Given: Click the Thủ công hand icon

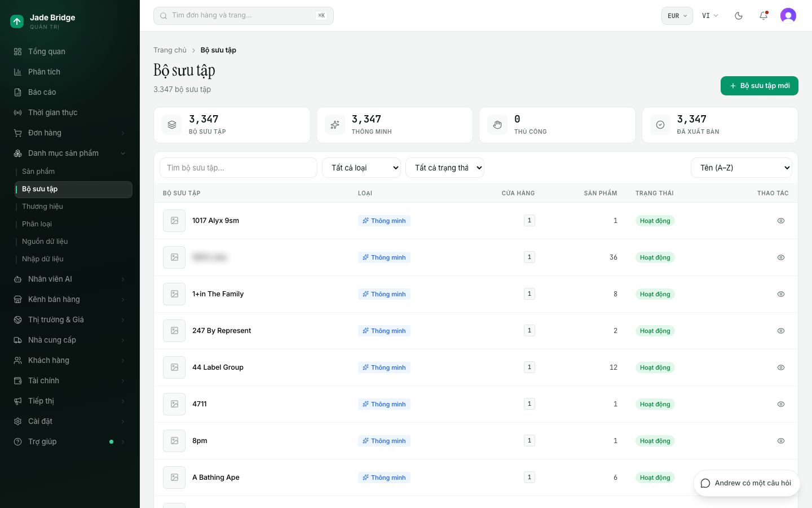Looking at the screenshot, I should click(497, 125).
